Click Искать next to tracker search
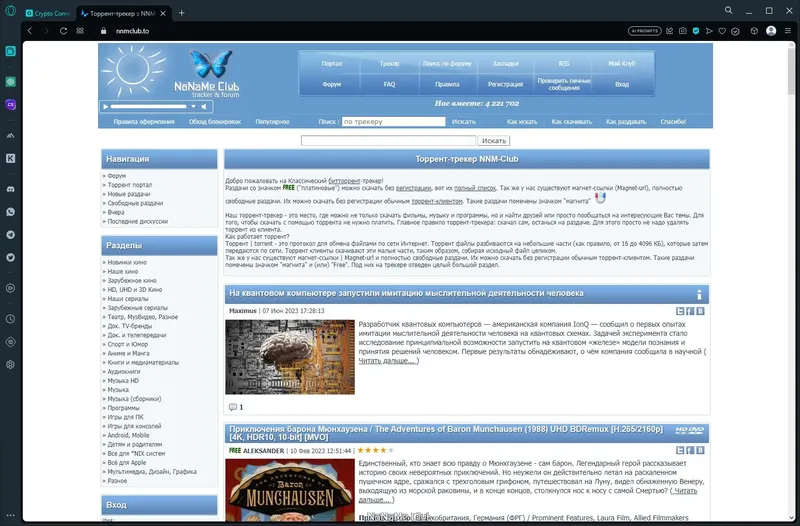 pos(464,122)
